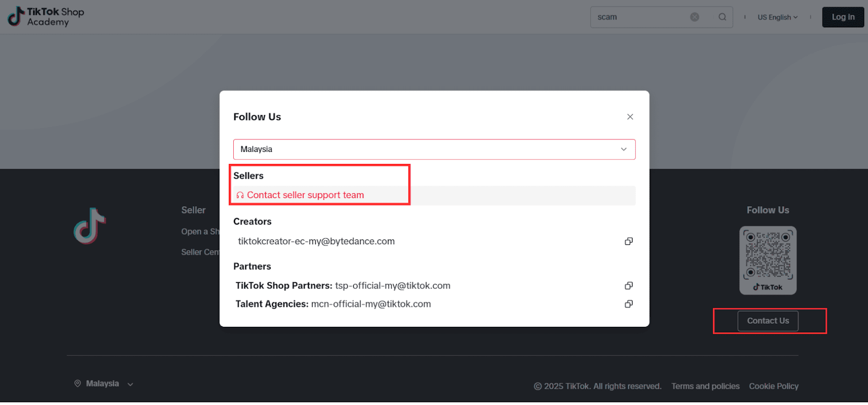Click the search magnifier icon

[722, 17]
